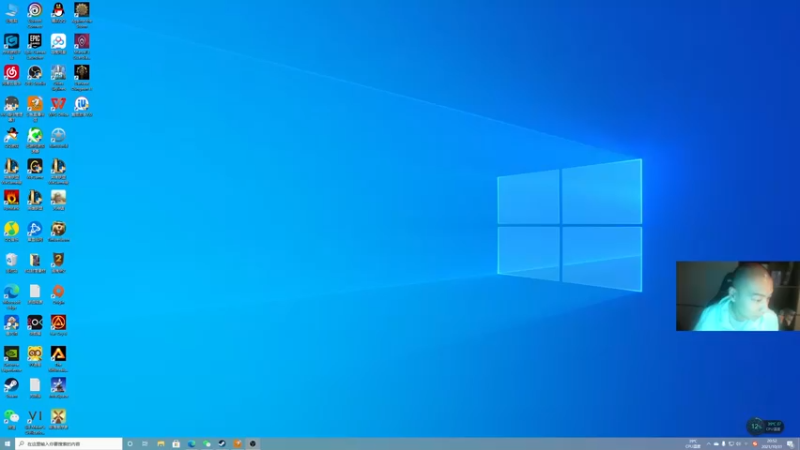Select the windmill game desktop shortcut
The height and width of the screenshot is (450, 800).
tap(58, 419)
